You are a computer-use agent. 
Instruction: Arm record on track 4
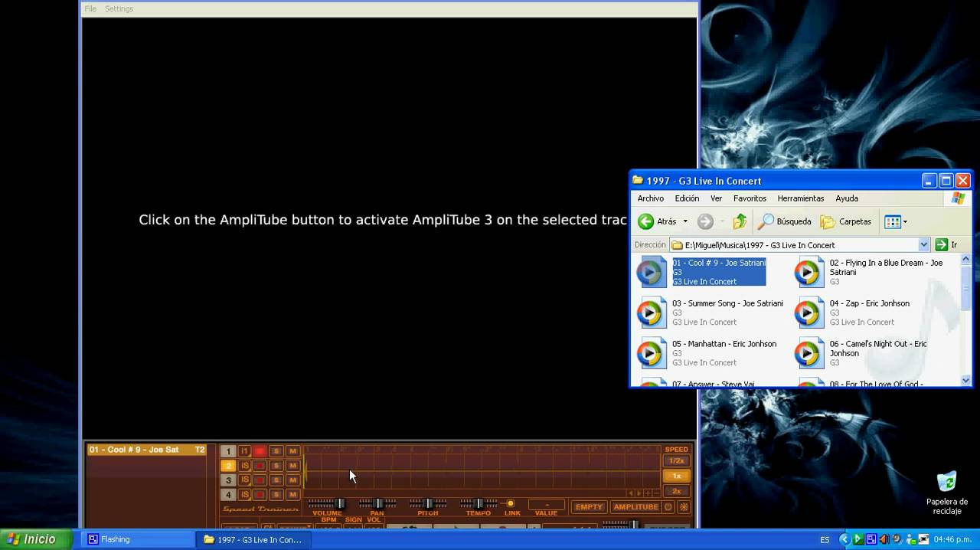pos(260,495)
